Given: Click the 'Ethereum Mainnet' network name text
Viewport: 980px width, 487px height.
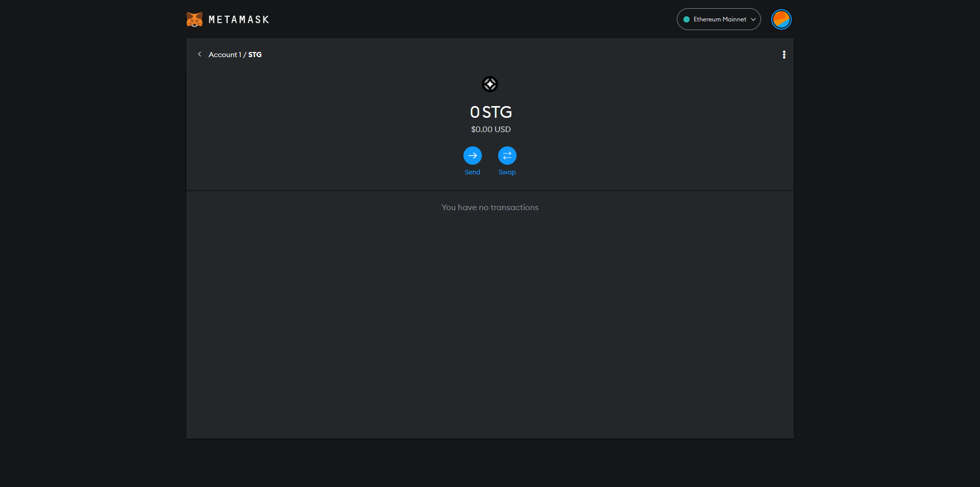Looking at the screenshot, I should 720,19.
